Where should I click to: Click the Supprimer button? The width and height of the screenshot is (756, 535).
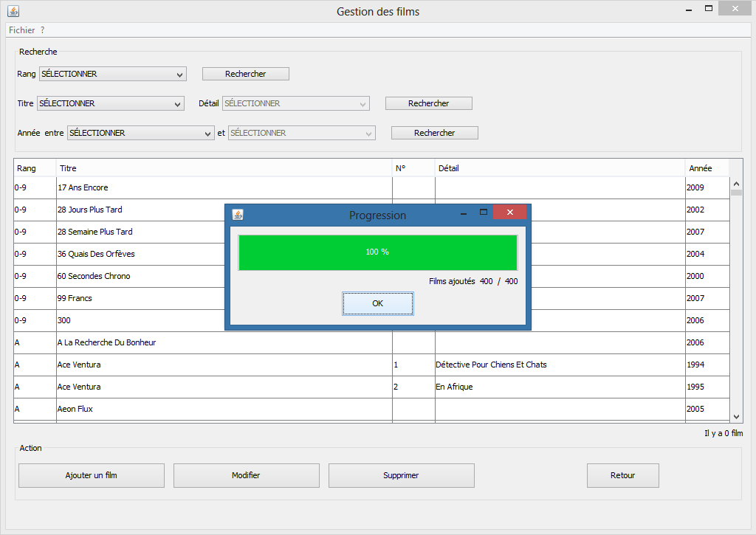401,475
